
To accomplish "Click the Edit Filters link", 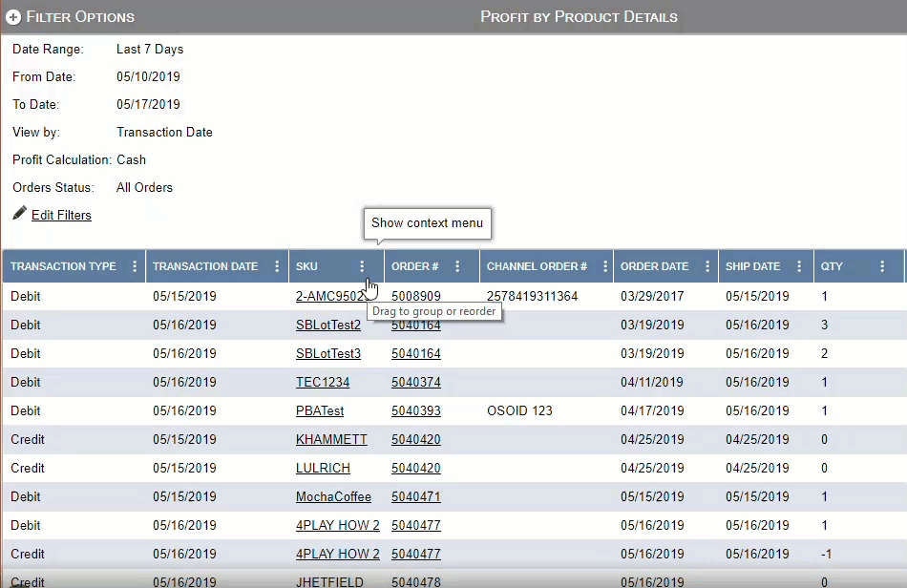I will 61,215.
